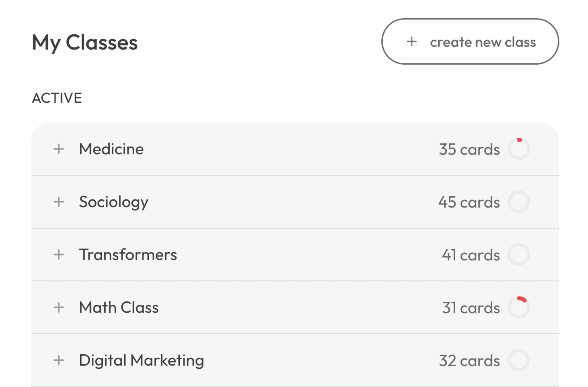This screenshot has height=387, width=588.
Task: Click the red progress dot beside Medicine
Action: tap(520, 140)
